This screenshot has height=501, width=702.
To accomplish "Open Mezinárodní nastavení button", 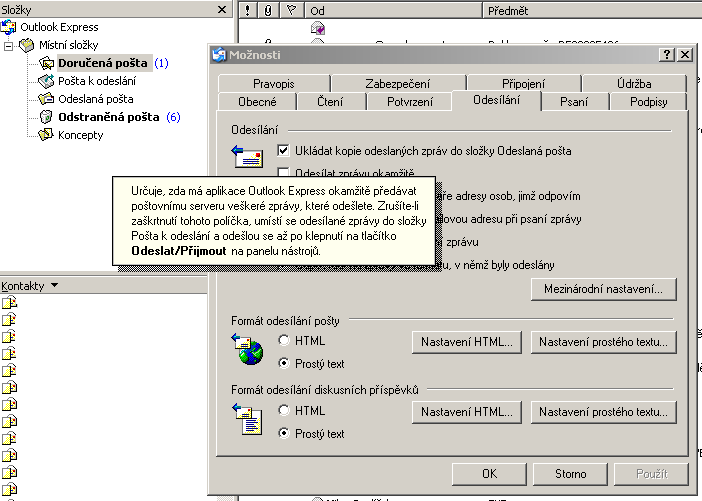I will [603, 289].
